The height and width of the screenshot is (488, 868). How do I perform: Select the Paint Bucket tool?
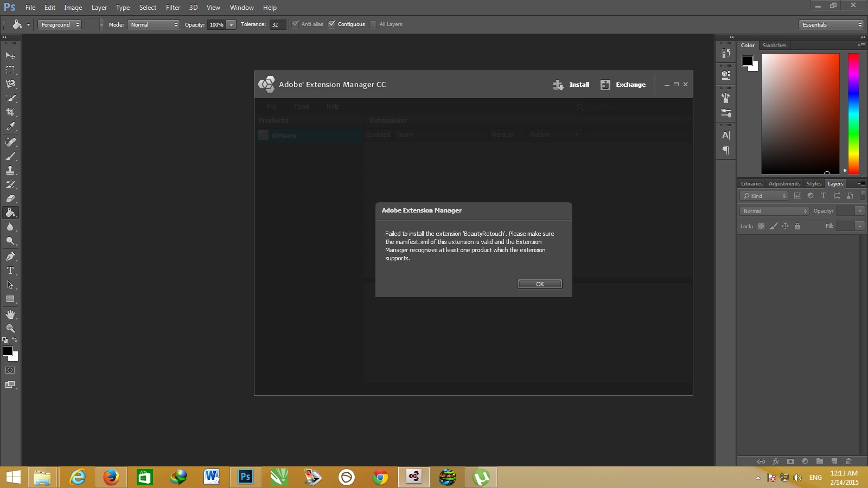point(10,213)
